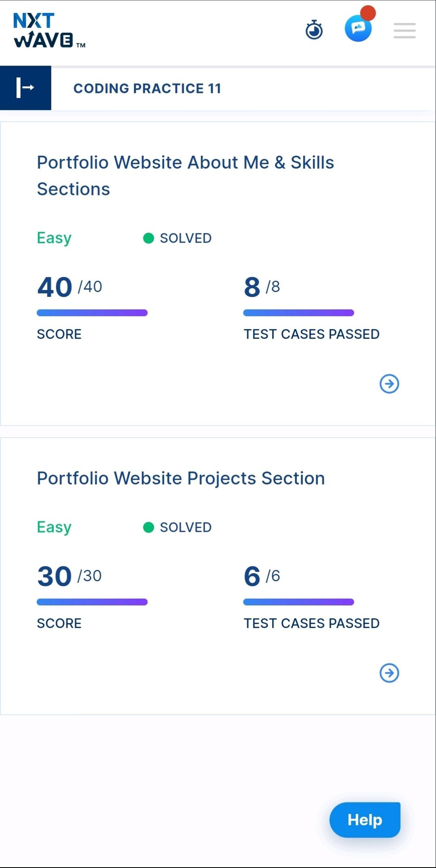Click the 8/8 test cases progress bar
The width and height of the screenshot is (436, 868).
tap(298, 313)
